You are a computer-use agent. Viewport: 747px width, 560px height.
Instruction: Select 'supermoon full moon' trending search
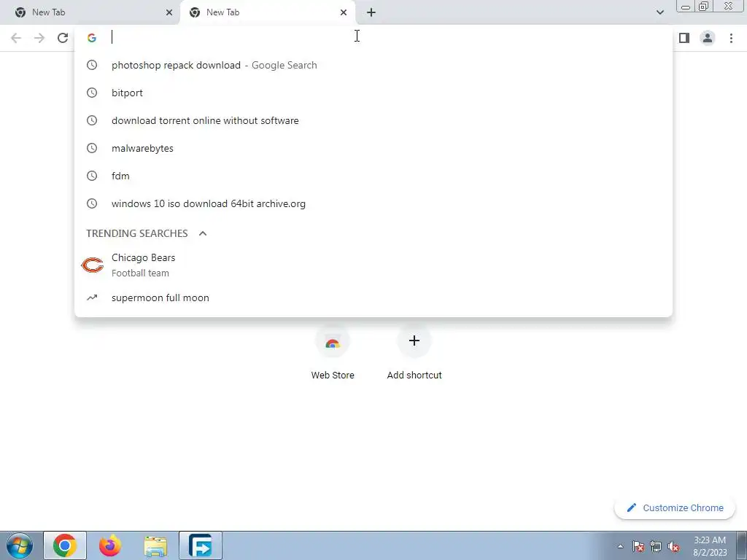click(x=373, y=297)
